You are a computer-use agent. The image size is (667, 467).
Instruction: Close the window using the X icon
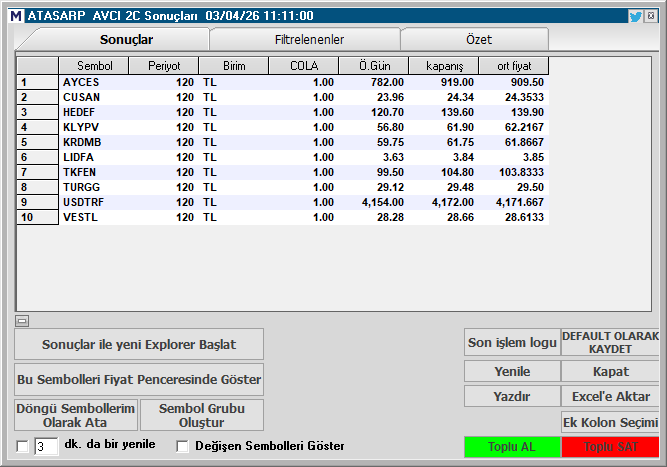(x=651, y=16)
